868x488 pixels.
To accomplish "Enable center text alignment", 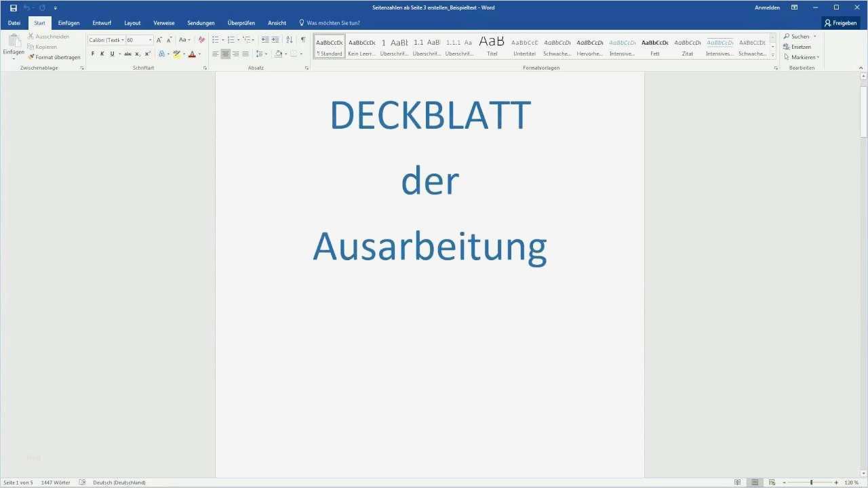I will (225, 54).
